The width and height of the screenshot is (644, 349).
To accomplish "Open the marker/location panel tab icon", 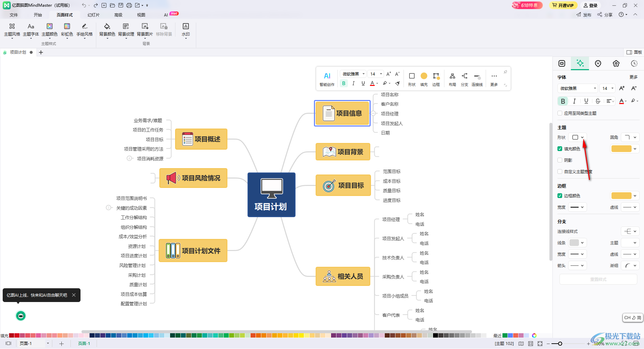I will coord(598,63).
